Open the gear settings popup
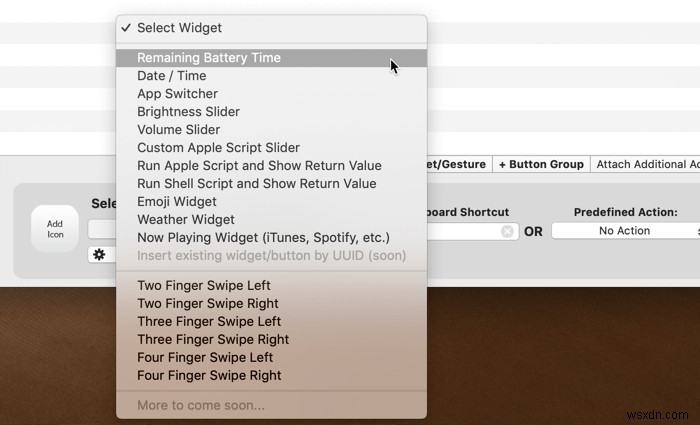The image size is (700, 425). point(99,255)
